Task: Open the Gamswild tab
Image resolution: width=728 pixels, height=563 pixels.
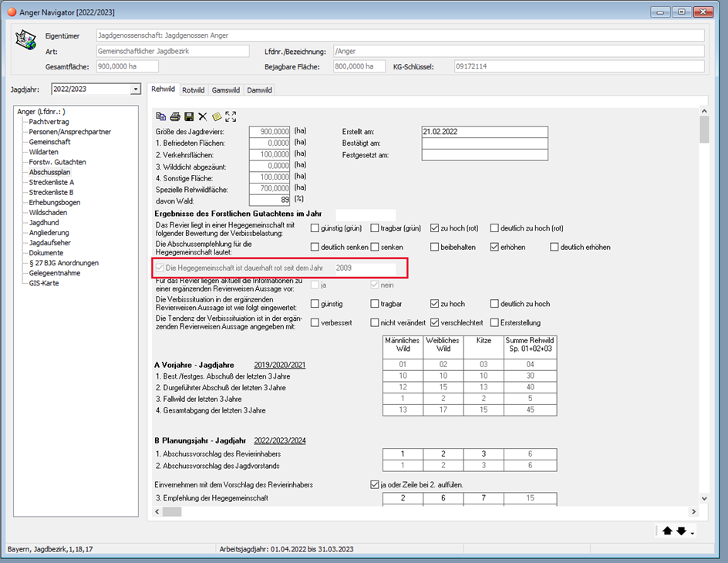Action: pos(226,90)
